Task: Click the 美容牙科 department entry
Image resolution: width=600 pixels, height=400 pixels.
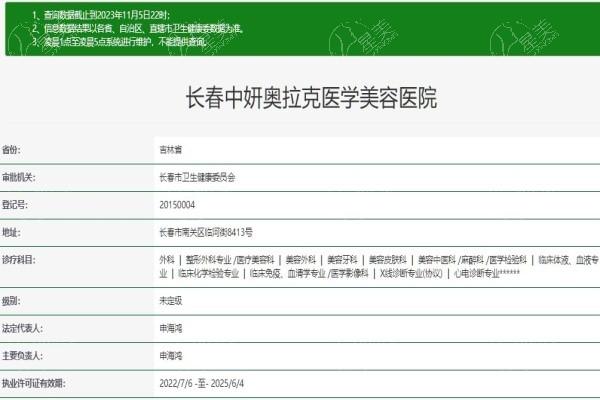Action: tap(342, 260)
